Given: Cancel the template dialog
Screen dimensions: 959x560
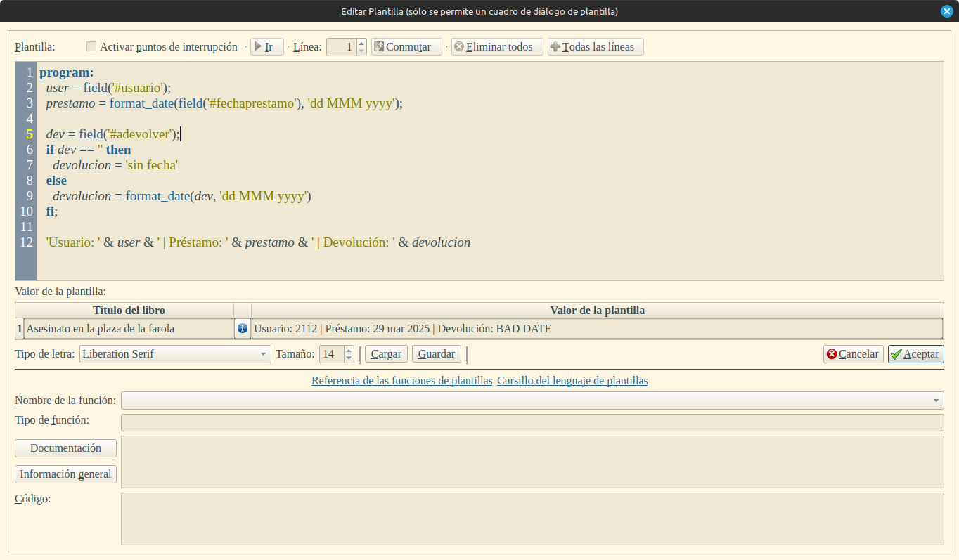Looking at the screenshot, I should point(853,354).
